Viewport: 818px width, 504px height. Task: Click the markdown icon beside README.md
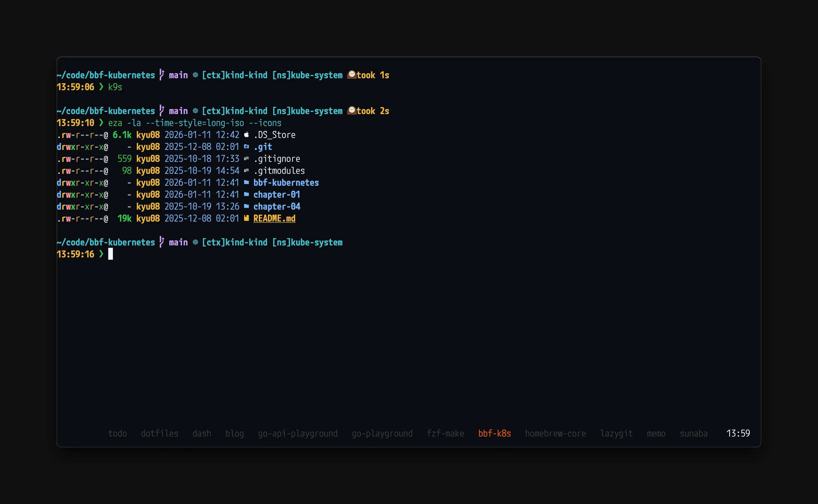[246, 218]
